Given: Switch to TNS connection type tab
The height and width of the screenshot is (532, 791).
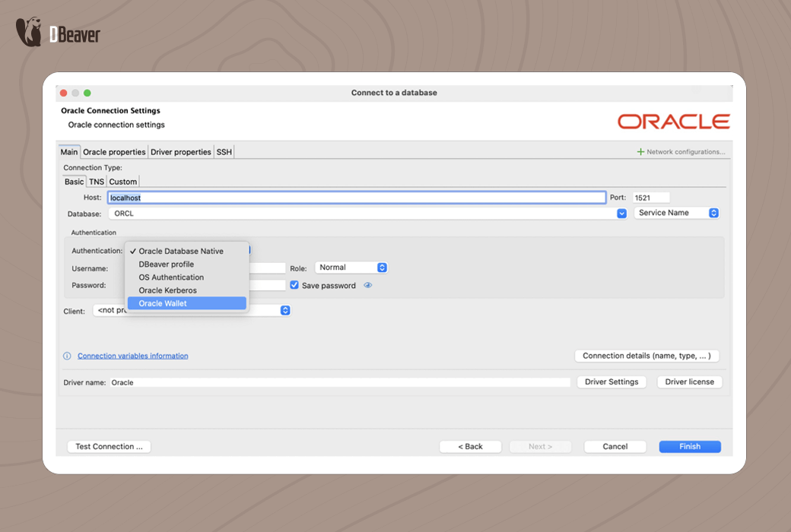Looking at the screenshot, I should (97, 182).
